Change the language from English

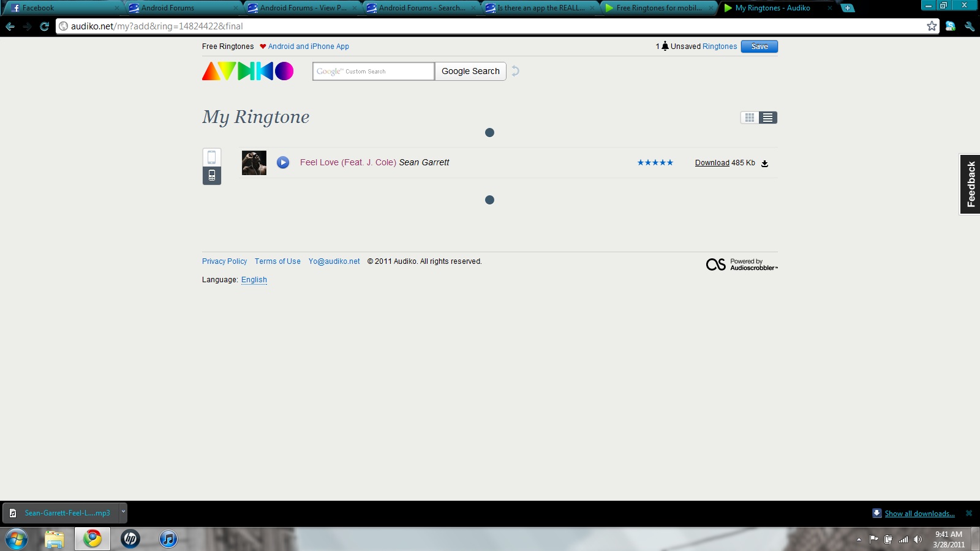pyautogui.click(x=254, y=280)
